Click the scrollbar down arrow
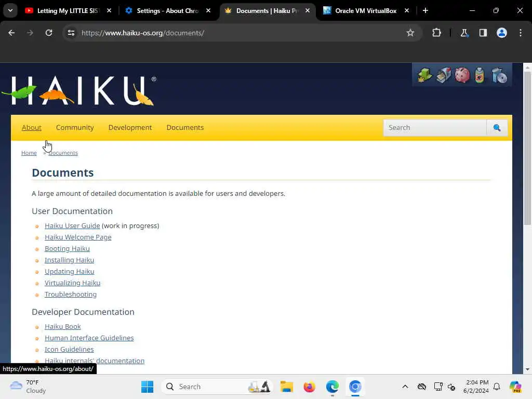532x399 pixels. tap(527, 369)
